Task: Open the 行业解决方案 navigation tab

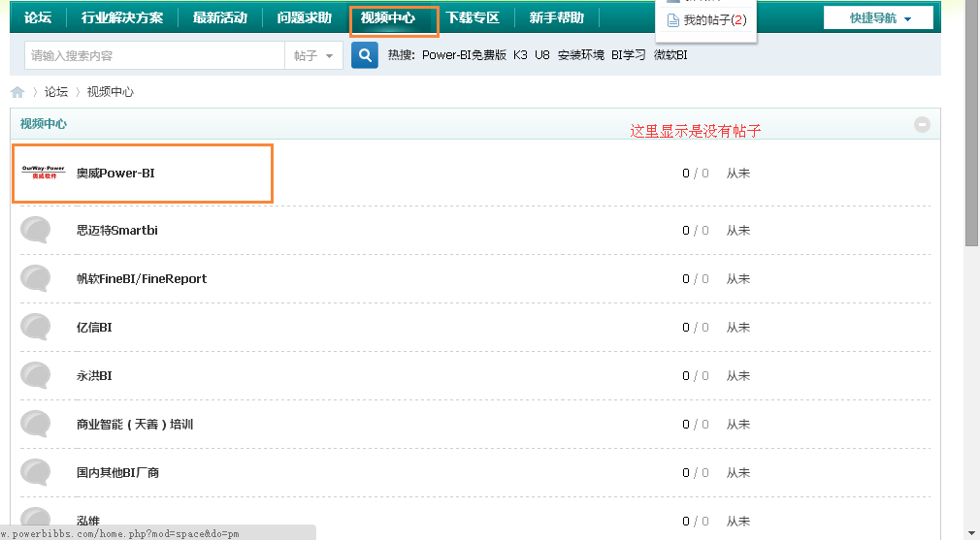Action: pyautogui.click(x=122, y=17)
